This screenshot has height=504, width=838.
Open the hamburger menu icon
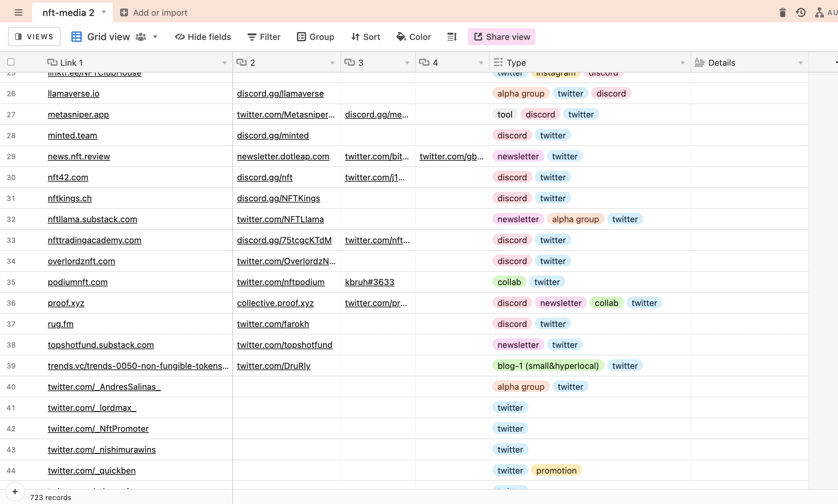(x=19, y=12)
